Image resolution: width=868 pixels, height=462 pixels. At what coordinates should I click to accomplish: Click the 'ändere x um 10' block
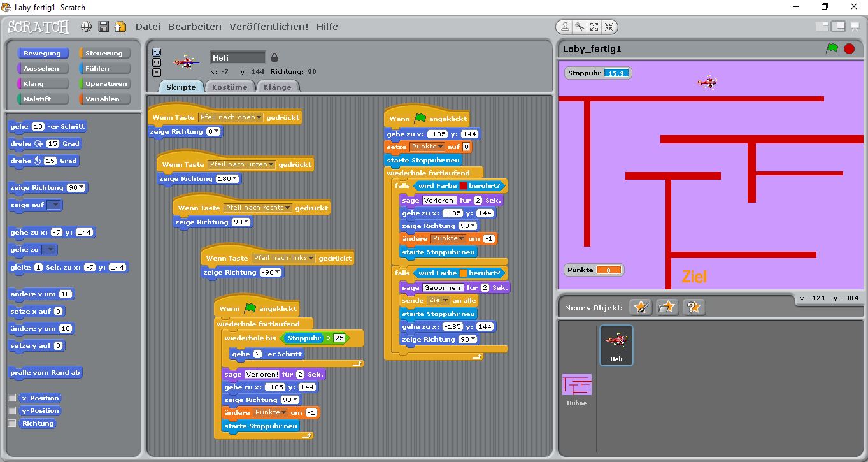pyautogui.click(x=41, y=294)
